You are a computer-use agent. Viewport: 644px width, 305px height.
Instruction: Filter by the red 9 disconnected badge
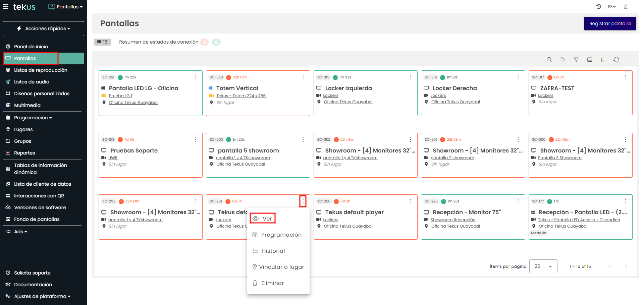coord(204,42)
